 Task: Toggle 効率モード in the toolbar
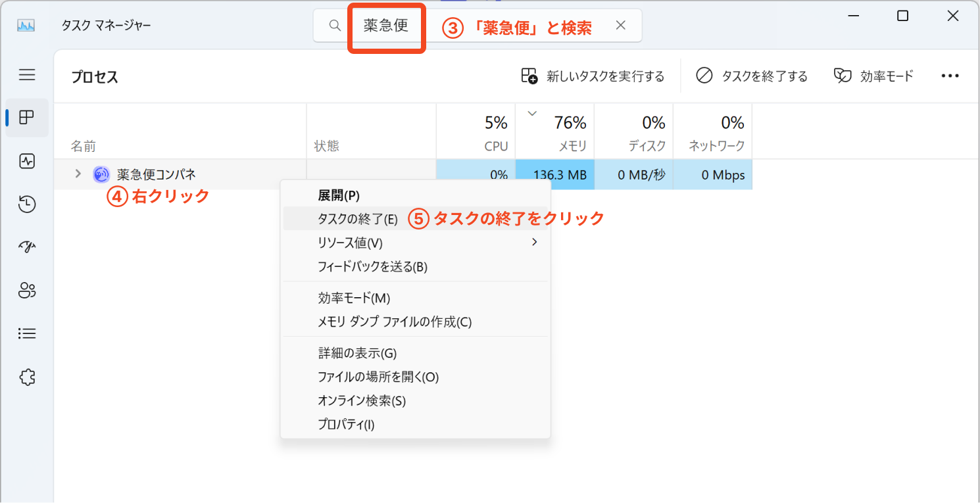point(873,76)
